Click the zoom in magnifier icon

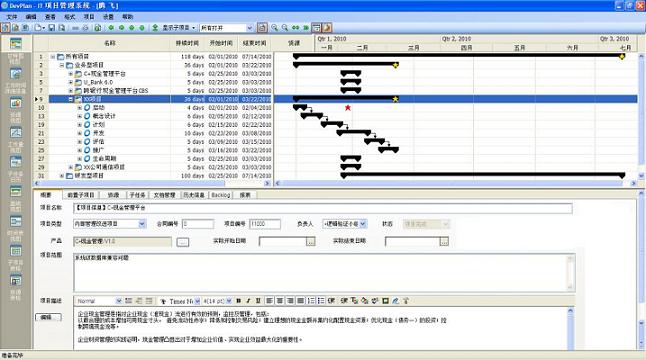click(274, 28)
